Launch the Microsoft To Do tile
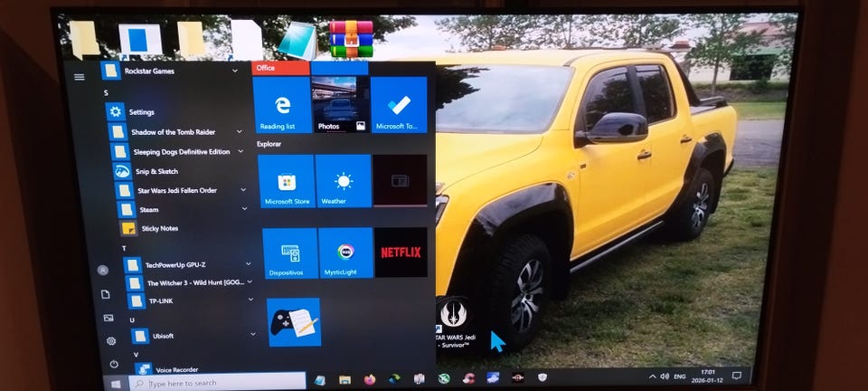 point(399,105)
